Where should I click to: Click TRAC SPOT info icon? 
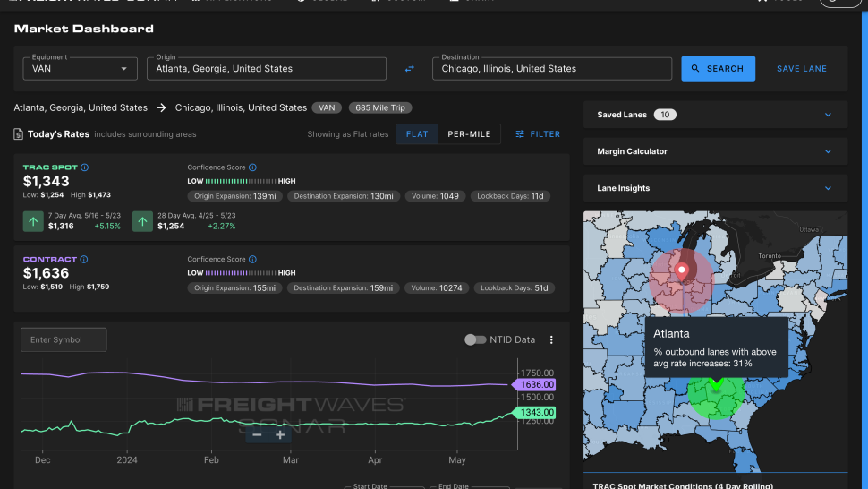point(85,167)
